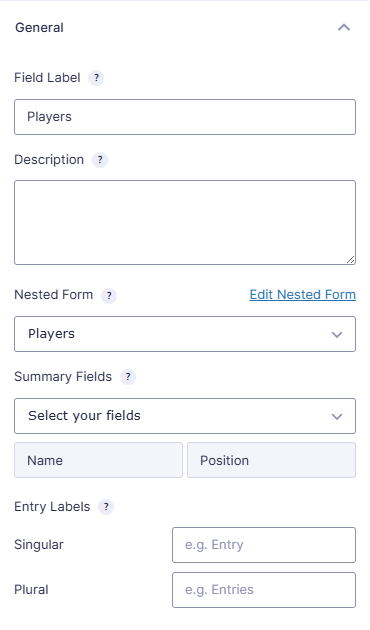Show Entry Labels help tooltip icon
The width and height of the screenshot is (370, 630).
point(106,507)
